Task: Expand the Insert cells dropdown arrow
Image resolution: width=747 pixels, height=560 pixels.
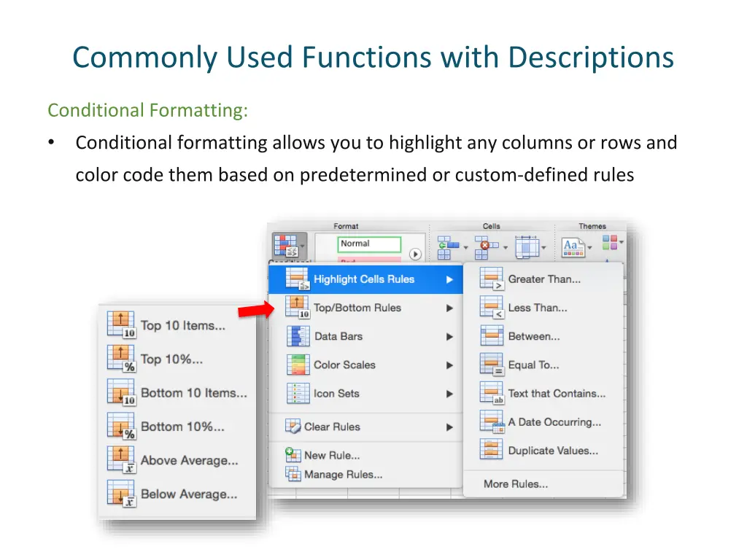Action: 465,248
